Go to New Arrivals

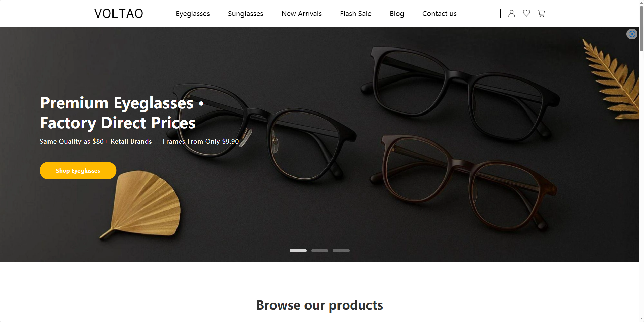coord(301,14)
